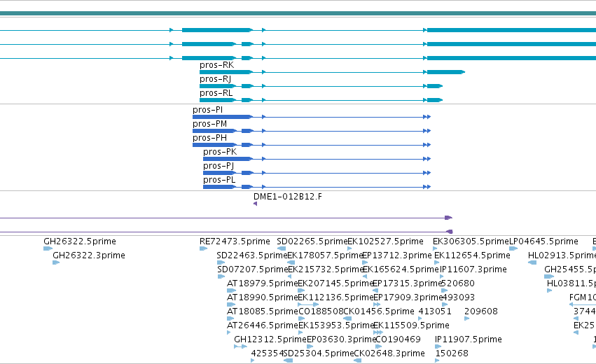Select the pros-RJ transcript label

215,79
